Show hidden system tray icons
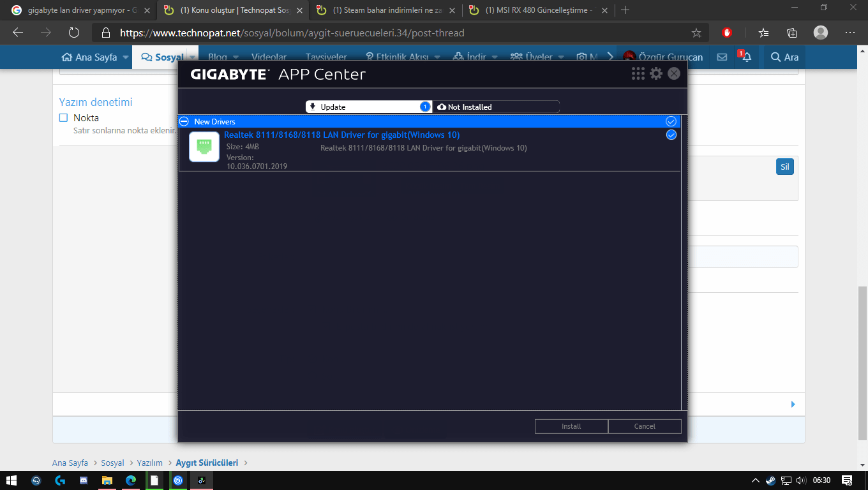 [756, 480]
